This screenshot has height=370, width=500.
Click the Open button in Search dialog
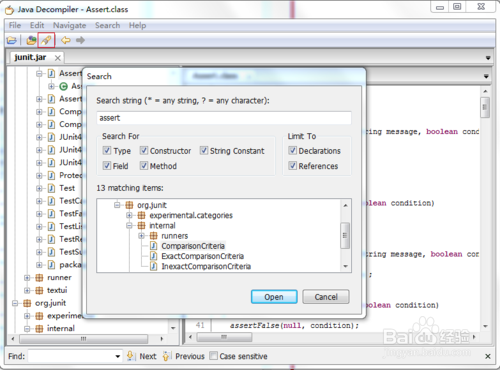274,297
